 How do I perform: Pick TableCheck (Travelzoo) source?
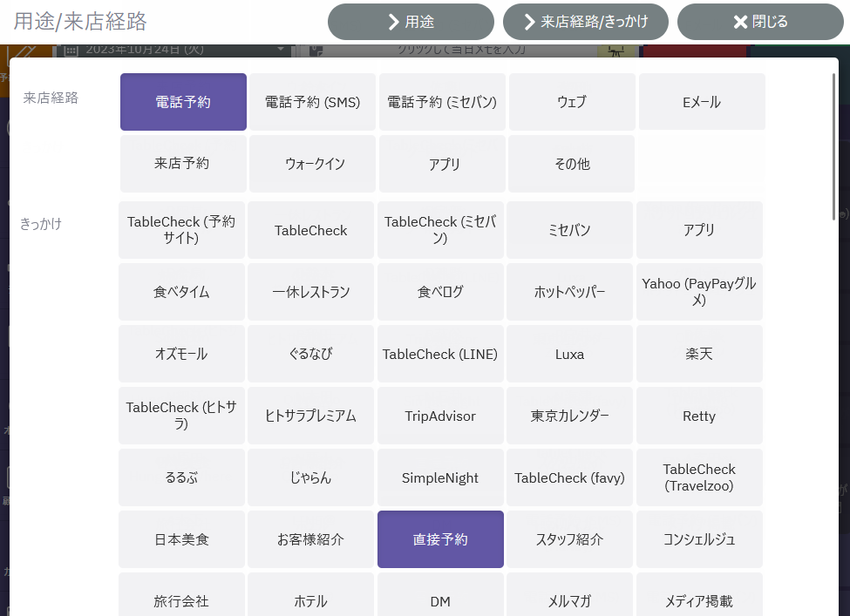[699, 477]
